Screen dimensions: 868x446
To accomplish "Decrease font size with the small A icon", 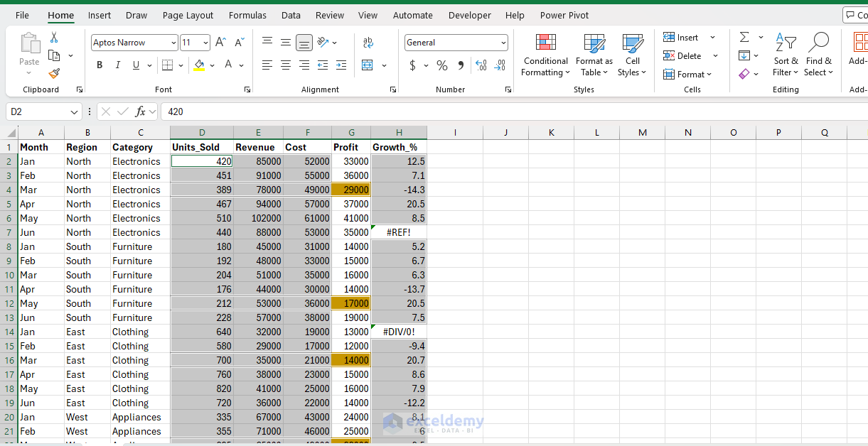I will click(239, 43).
